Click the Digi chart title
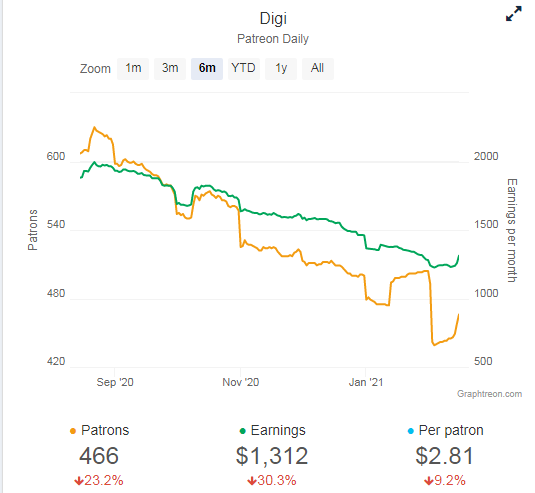The width and height of the screenshot is (535, 493). (x=273, y=18)
